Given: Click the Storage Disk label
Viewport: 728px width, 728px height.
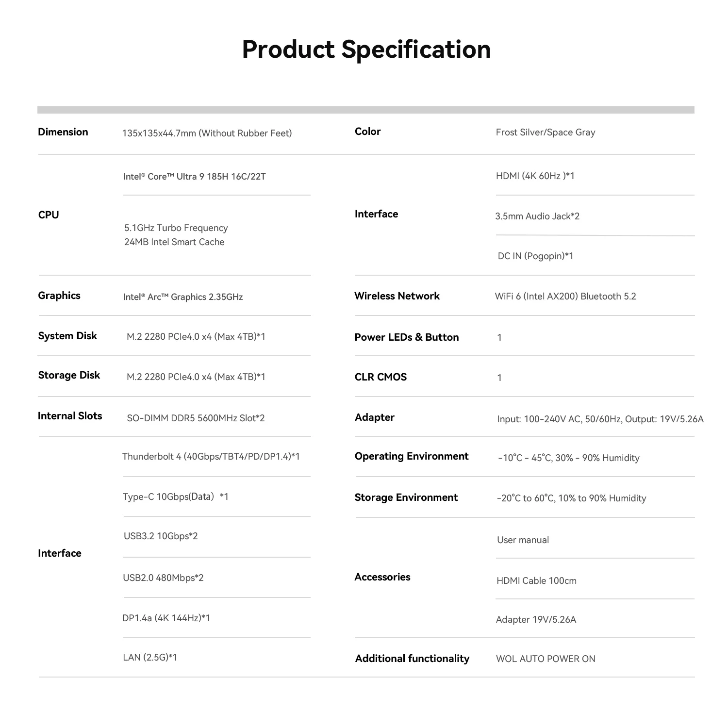Looking at the screenshot, I should (69, 375).
